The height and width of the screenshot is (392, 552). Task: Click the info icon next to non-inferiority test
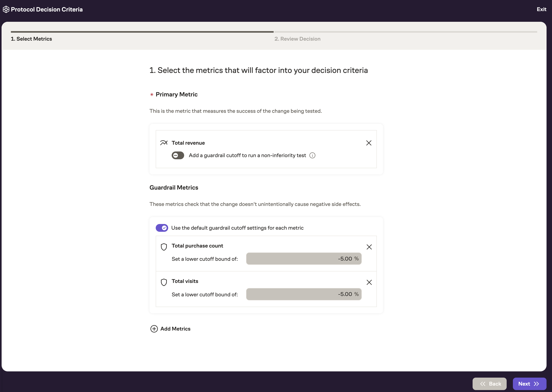pos(312,155)
